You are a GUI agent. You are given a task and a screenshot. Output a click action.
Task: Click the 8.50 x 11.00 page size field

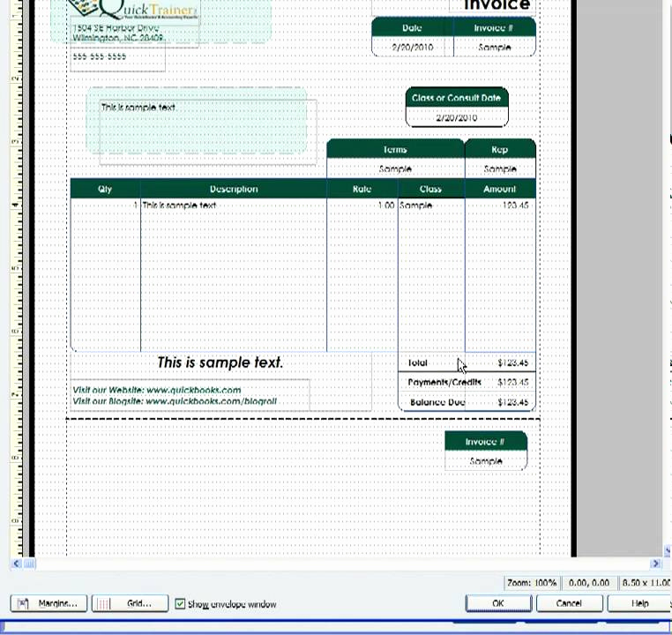[x=645, y=583]
